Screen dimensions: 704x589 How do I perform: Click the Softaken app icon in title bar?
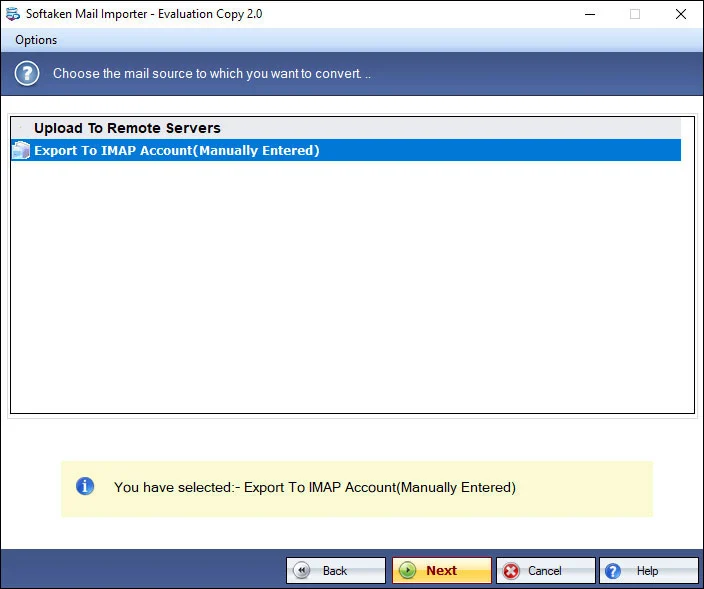(x=13, y=14)
